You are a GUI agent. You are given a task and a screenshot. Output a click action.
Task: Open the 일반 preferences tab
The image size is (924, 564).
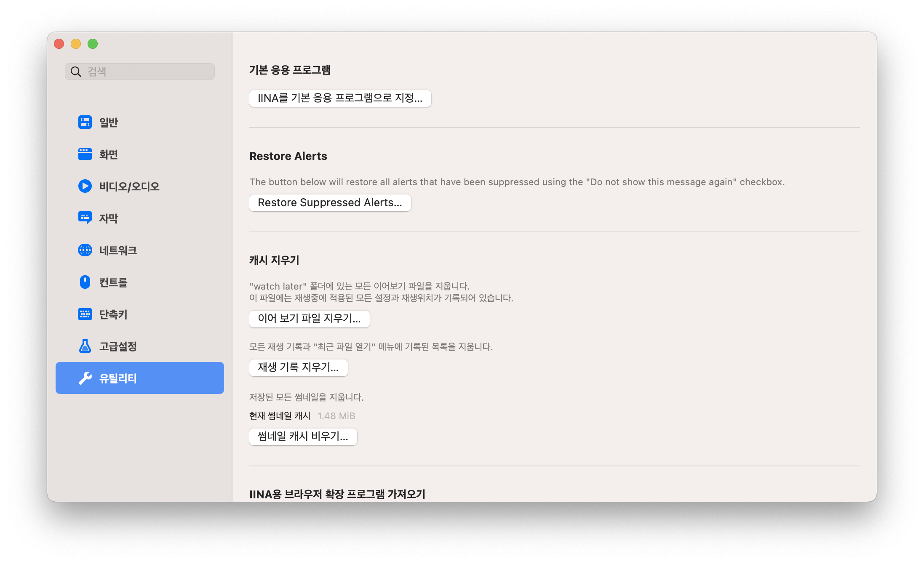(x=109, y=122)
